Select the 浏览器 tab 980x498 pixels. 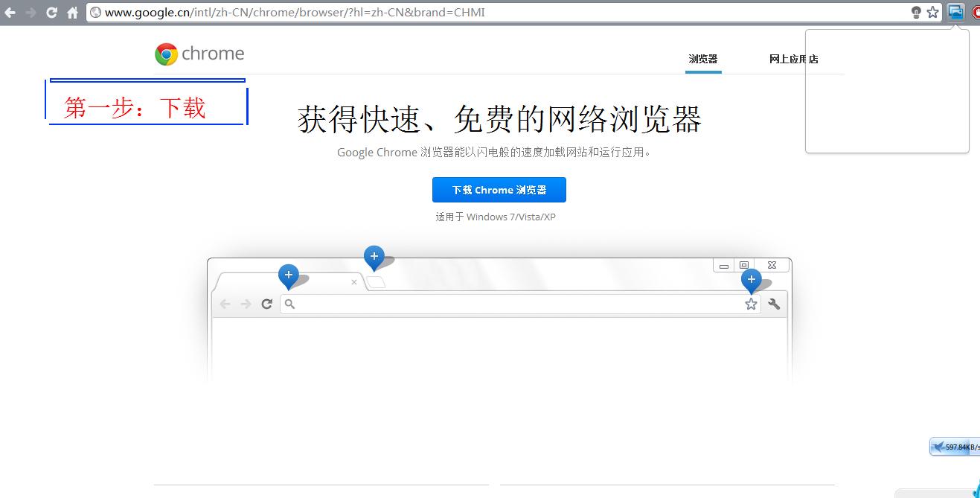[703, 60]
